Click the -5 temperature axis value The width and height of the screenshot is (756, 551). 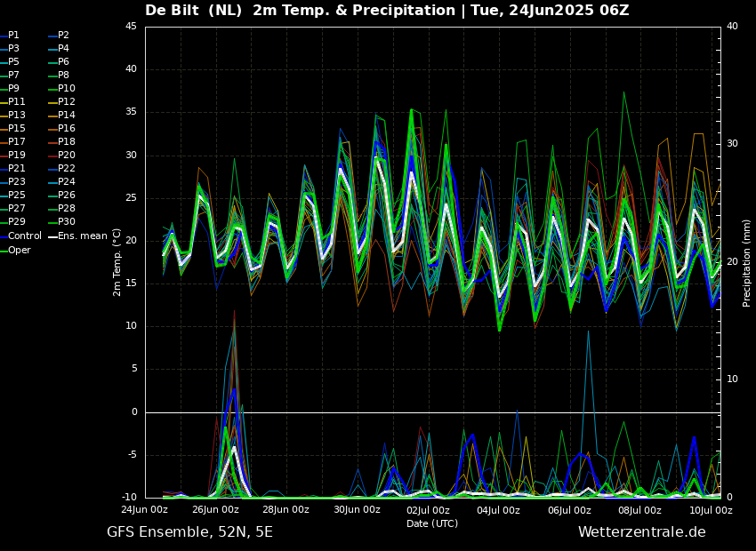click(131, 455)
